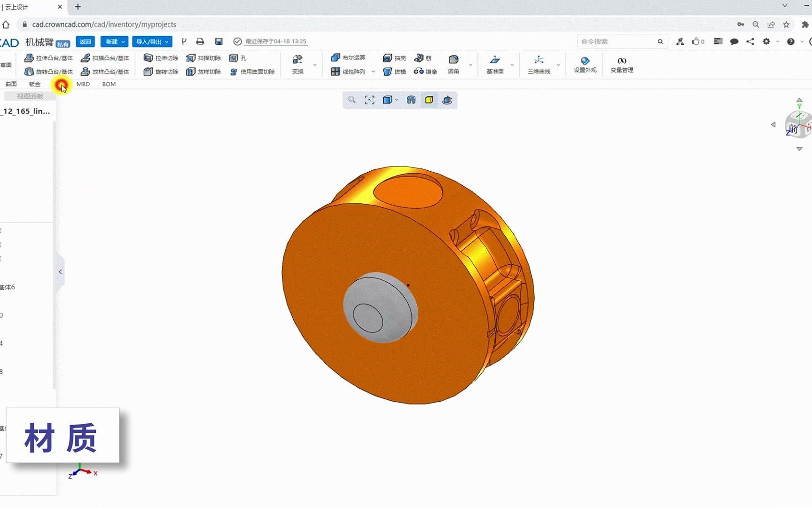Switch to the 钣金 sheet metal tab
This screenshot has width=812, height=508.
pyautogui.click(x=35, y=84)
